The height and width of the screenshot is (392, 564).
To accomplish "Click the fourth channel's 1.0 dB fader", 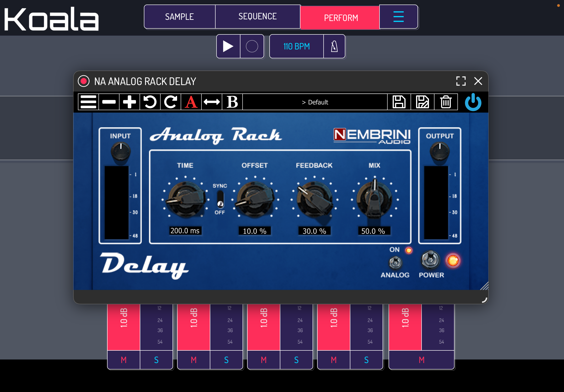I will (334, 327).
